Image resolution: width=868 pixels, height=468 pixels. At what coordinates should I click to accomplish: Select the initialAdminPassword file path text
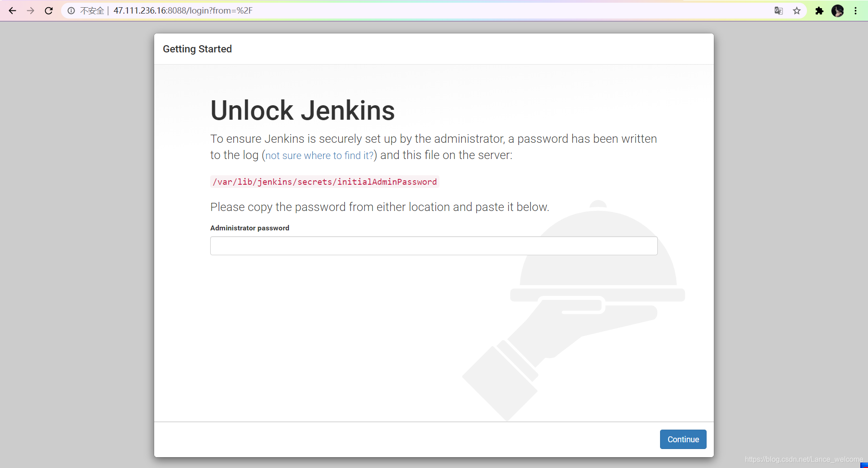click(x=325, y=182)
